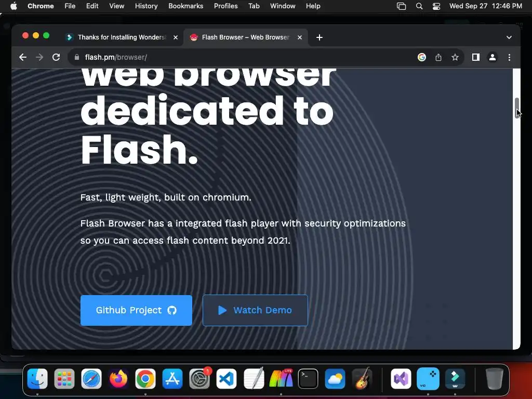Viewport: 532px width, 399px height.
Task: Open the App Store from the Dock
Action: pos(172,378)
